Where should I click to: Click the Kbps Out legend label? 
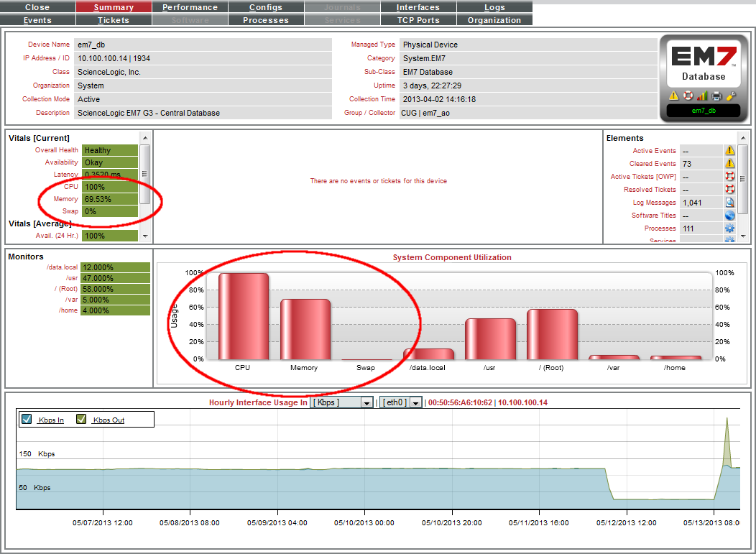click(109, 420)
